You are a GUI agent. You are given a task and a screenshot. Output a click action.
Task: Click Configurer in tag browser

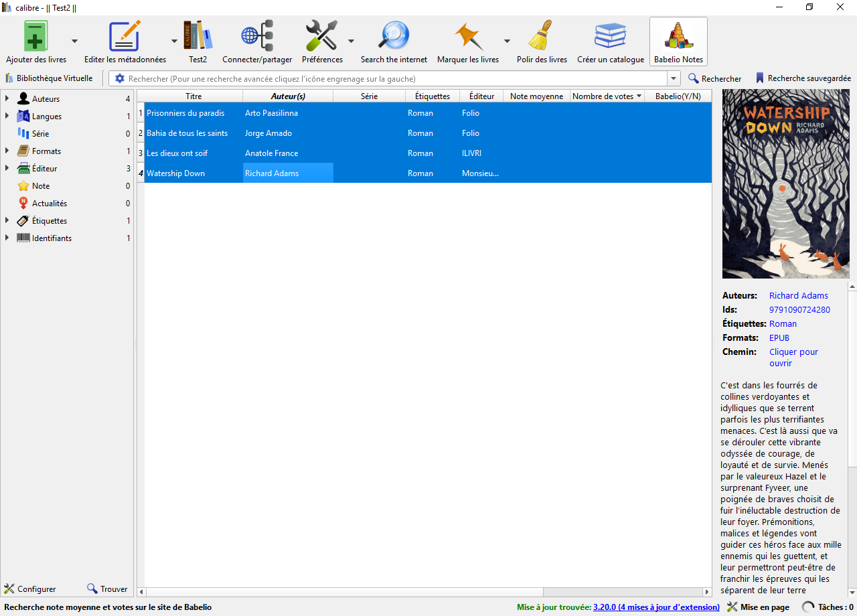pyautogui.click(x=30, y=589)
